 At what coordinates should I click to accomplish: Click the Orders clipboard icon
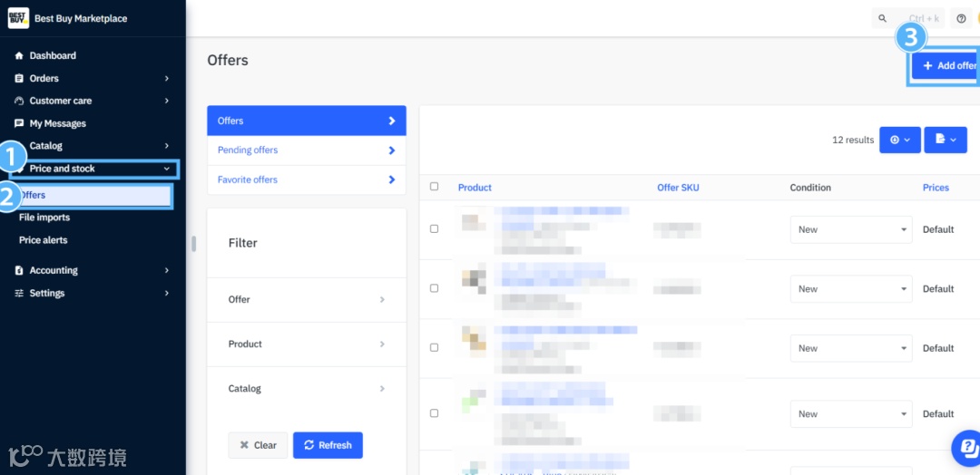coord(19,78)
